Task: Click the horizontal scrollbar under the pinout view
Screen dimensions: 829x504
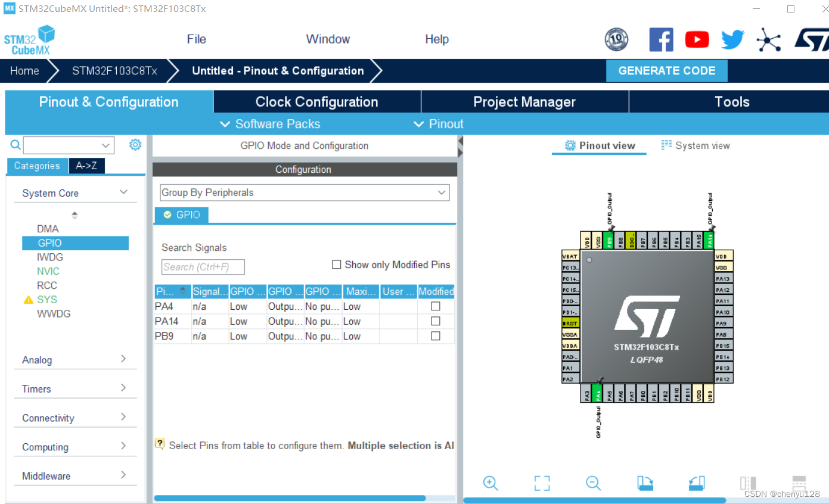Action: pos(595,500)
